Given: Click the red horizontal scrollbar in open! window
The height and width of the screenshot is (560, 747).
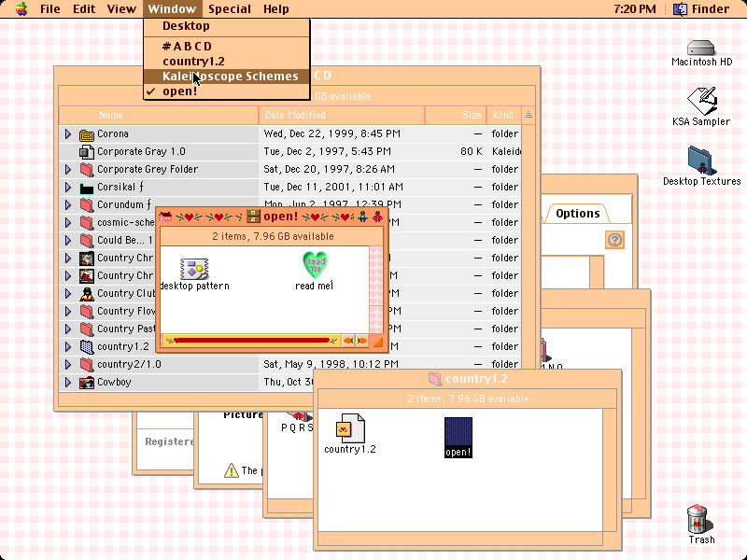Looking at the screenshot, I should pos(252,341).
